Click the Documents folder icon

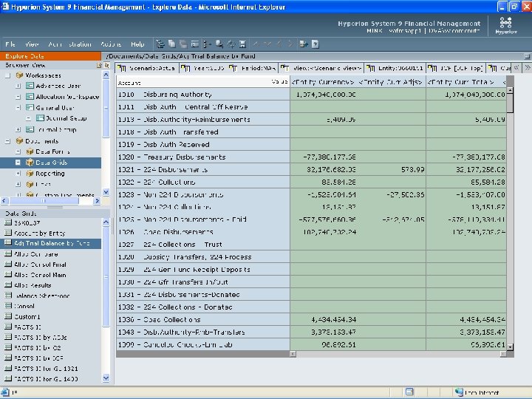coord(19,141)
